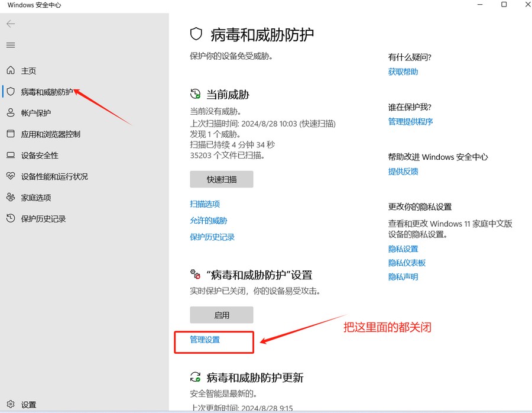Click the shield icon in the page header
The image size is (532, 413).
point(196,34)
